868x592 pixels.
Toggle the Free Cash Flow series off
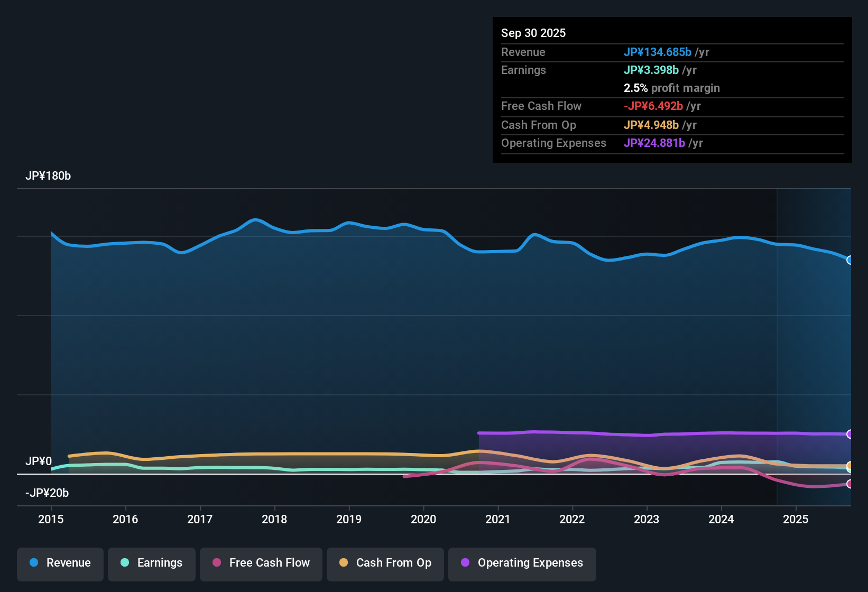click(261, 563)
